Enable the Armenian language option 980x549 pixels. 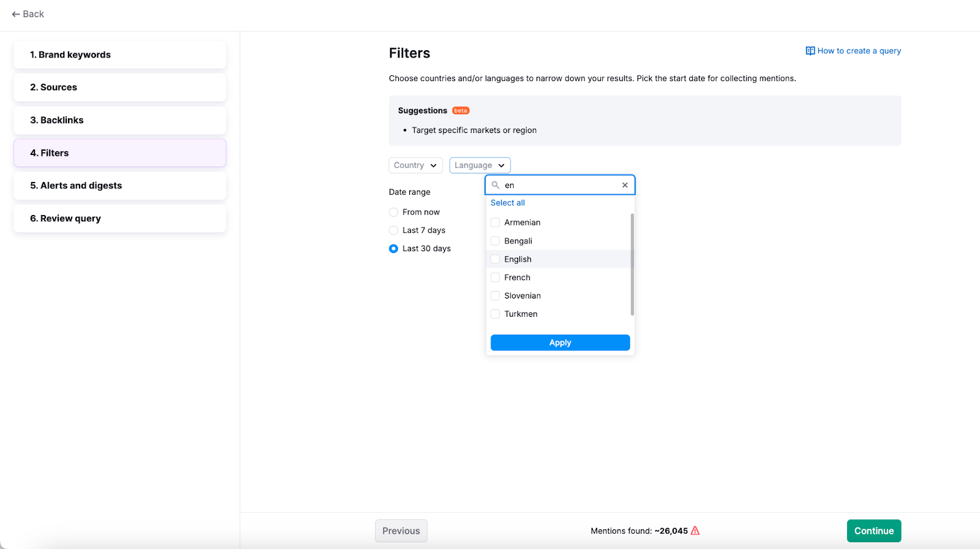[x=496, y=222]
